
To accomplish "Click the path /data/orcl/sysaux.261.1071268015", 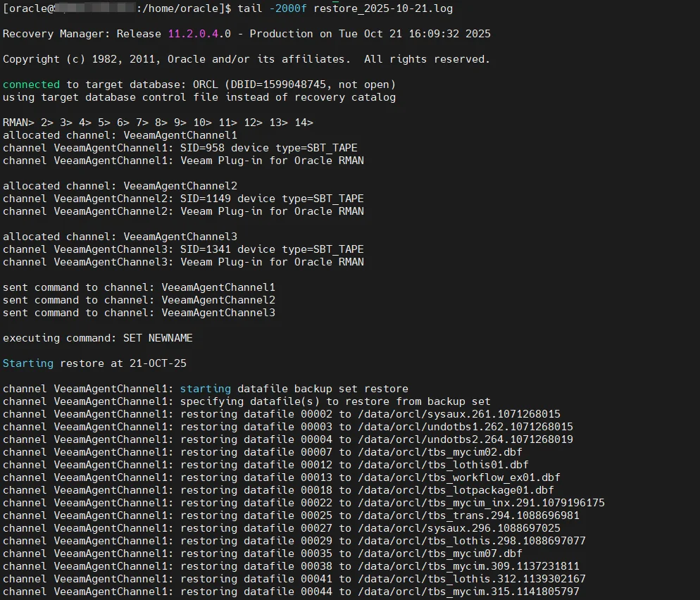I will coord(458,414).
